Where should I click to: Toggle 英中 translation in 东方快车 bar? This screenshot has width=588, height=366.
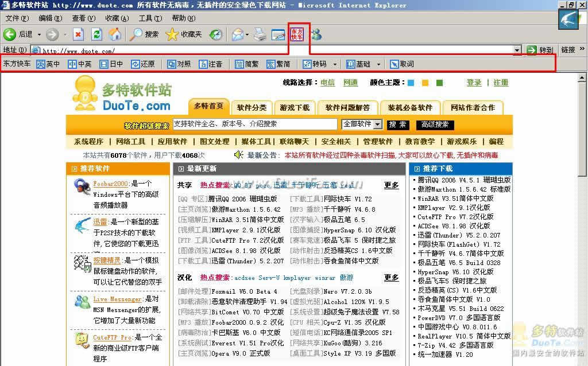click(48, 64)
